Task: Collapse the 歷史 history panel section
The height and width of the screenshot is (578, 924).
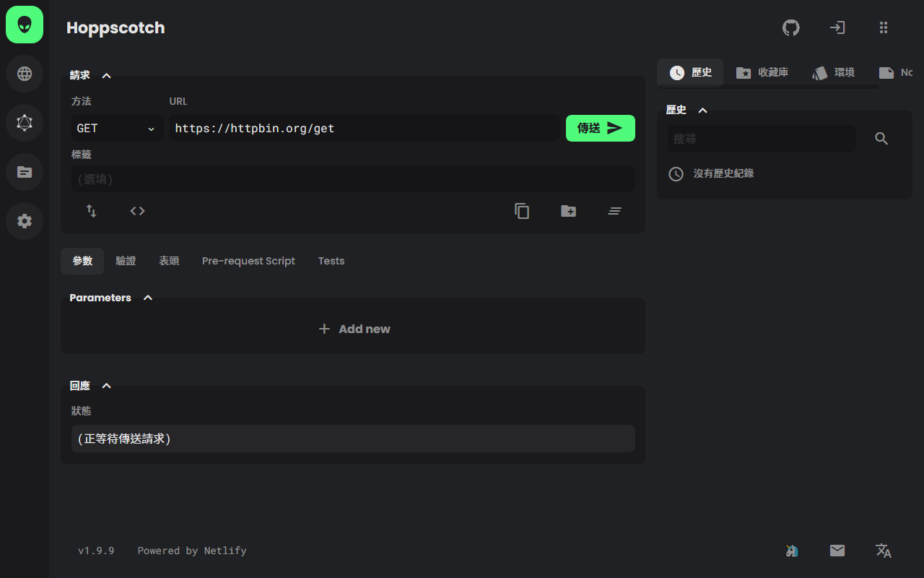Action: (702, 110)
